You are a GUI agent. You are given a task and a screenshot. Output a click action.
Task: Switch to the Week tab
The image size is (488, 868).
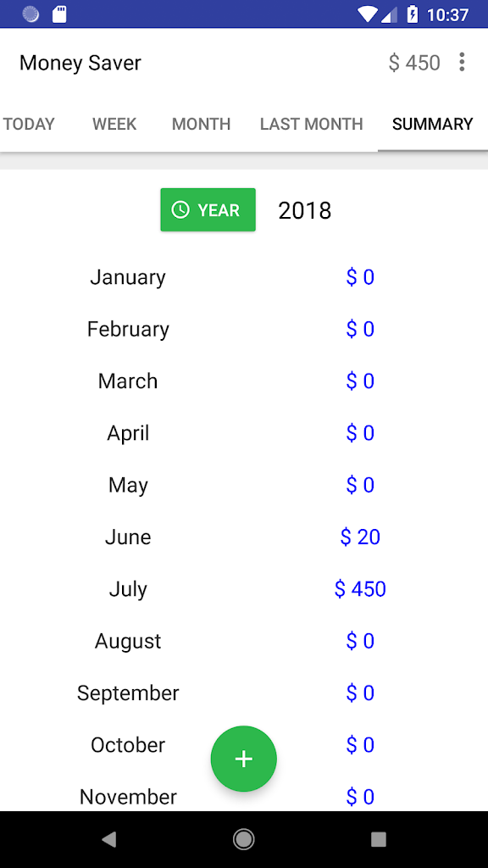point(114,124)
